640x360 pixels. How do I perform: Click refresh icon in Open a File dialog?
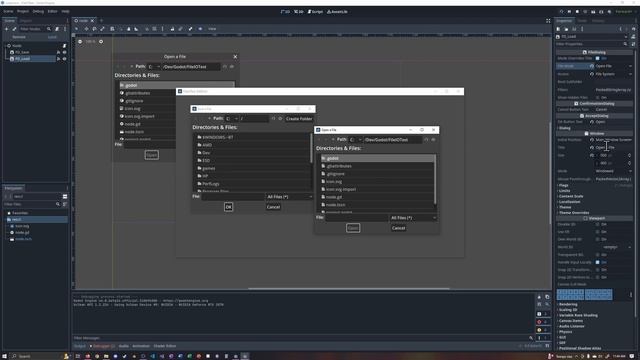(426, 140)
